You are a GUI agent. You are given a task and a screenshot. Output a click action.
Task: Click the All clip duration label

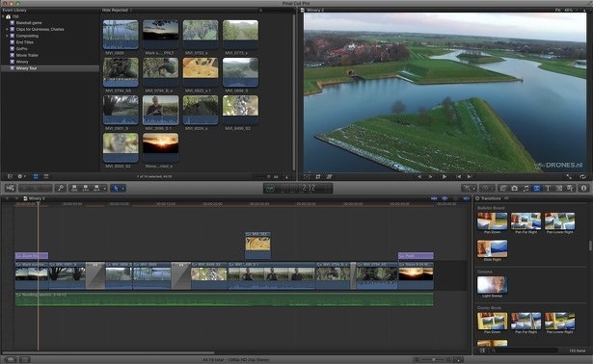(276, 176)
